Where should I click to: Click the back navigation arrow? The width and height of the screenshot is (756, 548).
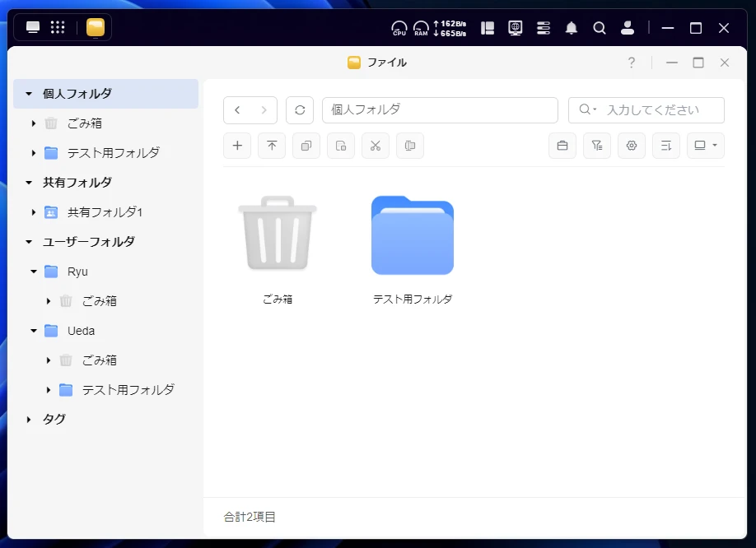237,110
